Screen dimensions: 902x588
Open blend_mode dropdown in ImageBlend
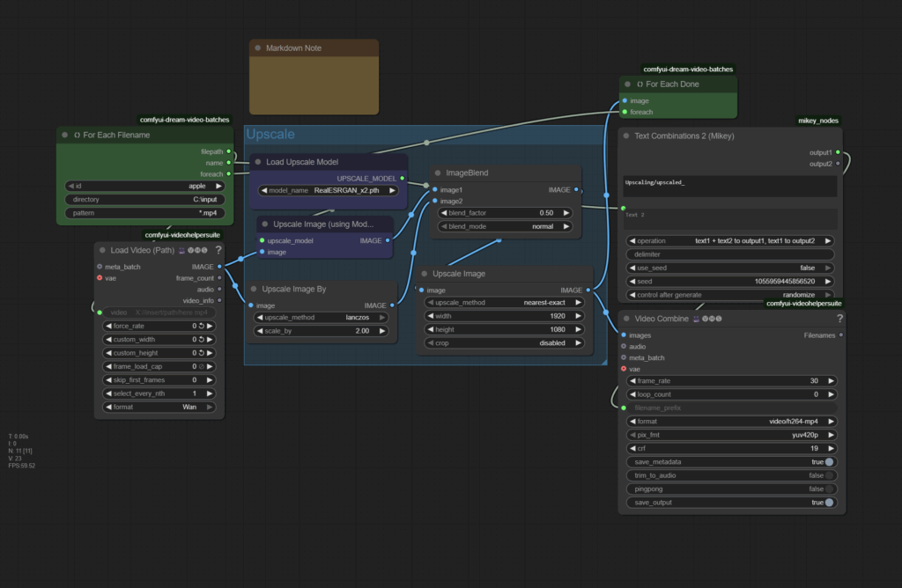coord(506,226)
